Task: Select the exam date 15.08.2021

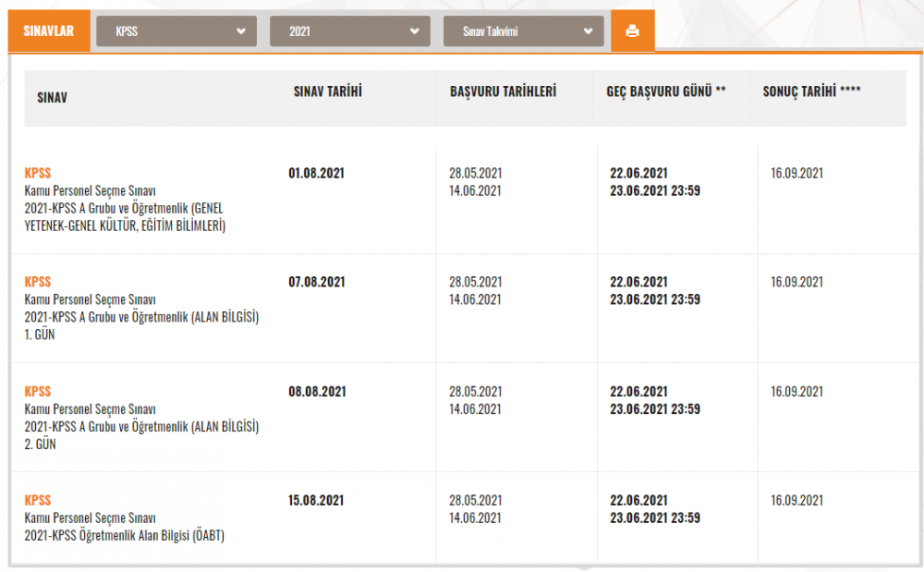Action: point(316,500)
